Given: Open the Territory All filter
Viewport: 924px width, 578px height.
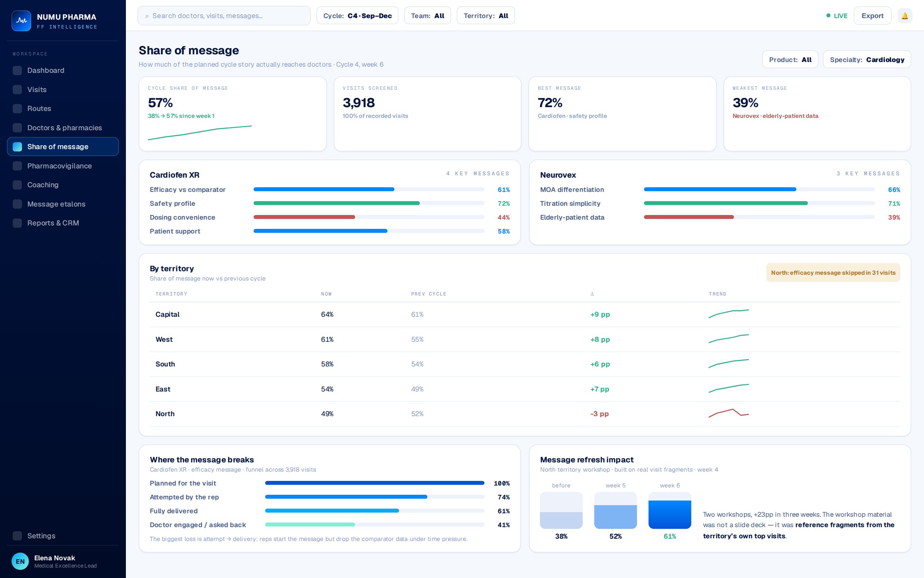Looking at the screenshot, I should click(x=486, y=16).
